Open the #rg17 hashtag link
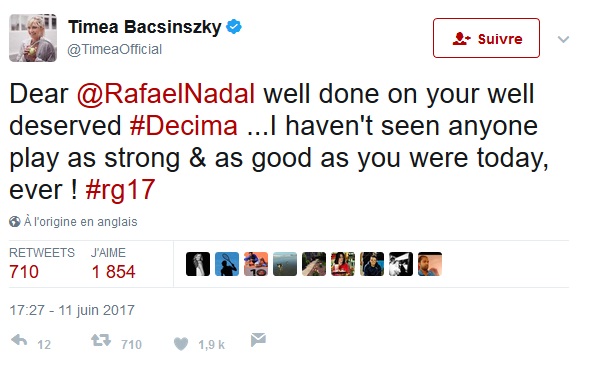 120,189
